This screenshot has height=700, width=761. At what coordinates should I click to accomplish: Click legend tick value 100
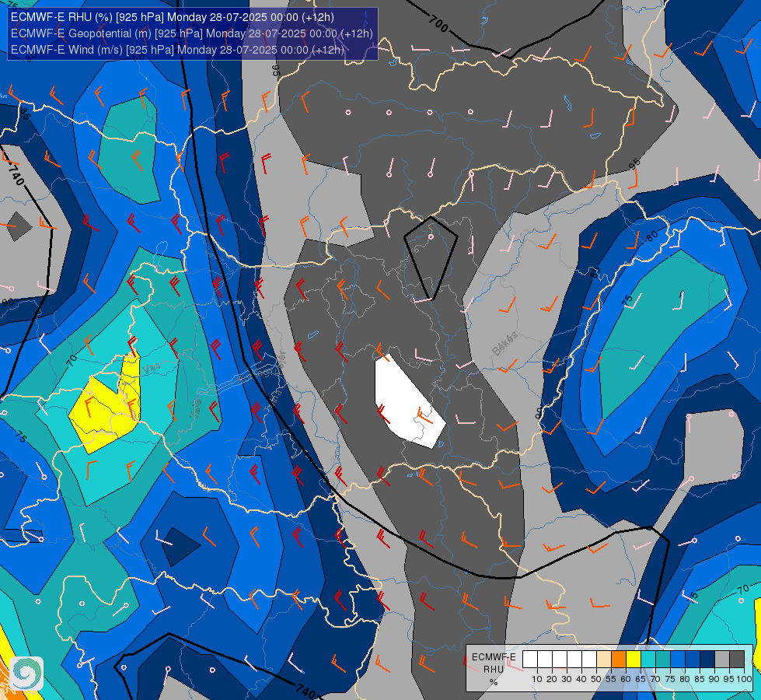745,679
